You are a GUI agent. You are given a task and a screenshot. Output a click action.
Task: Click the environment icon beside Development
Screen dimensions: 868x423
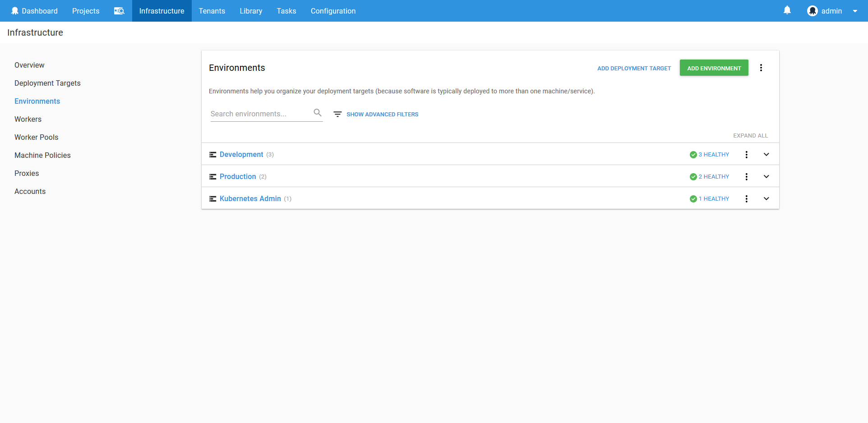tap(212, 154)
